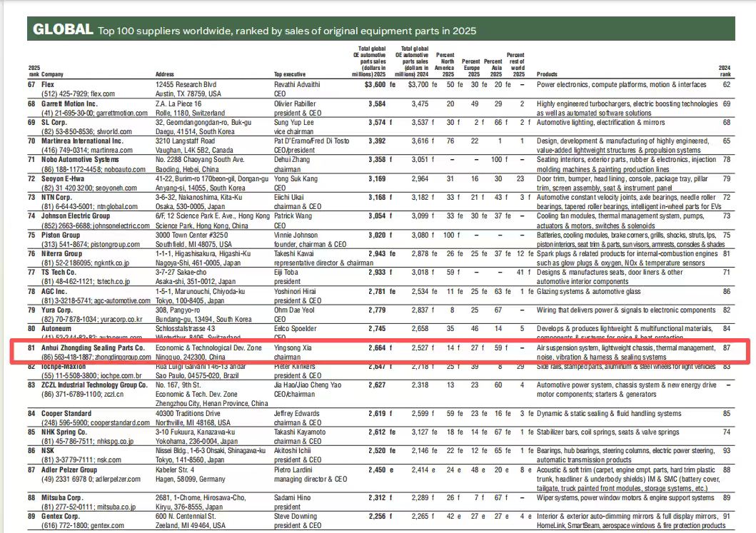
Task: Click the zhongdinggroup.com website text
Action: coord(123,357)
